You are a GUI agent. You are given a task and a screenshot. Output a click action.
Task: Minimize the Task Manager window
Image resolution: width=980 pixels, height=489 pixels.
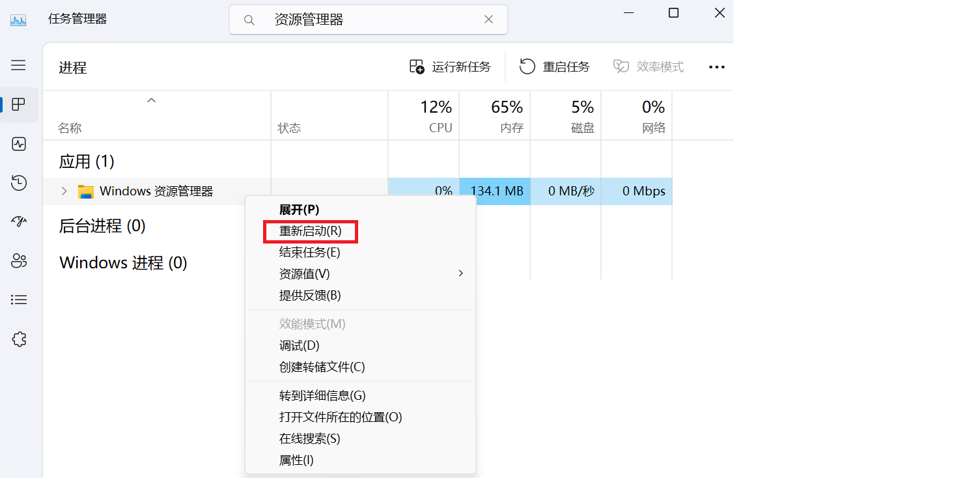pyautogui.click(x=628, y=13)
